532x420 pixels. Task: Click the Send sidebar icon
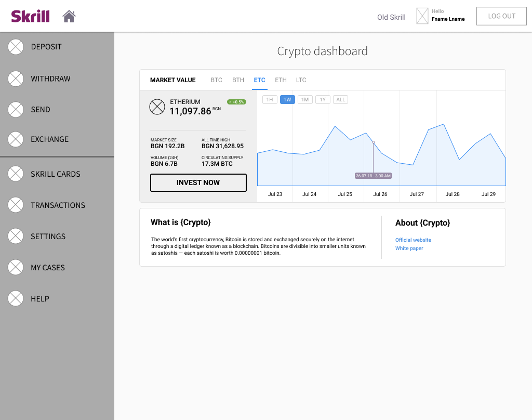tap(16, 110)
